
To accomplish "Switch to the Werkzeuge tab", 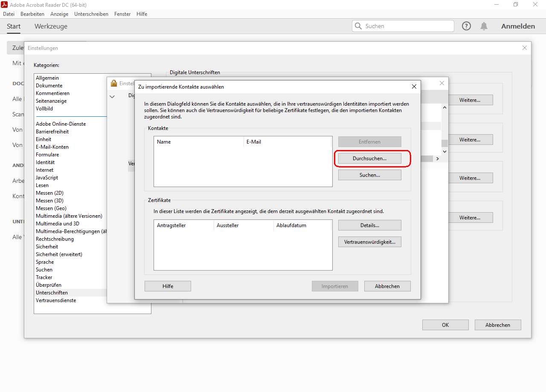I will [x=51, y=26].
